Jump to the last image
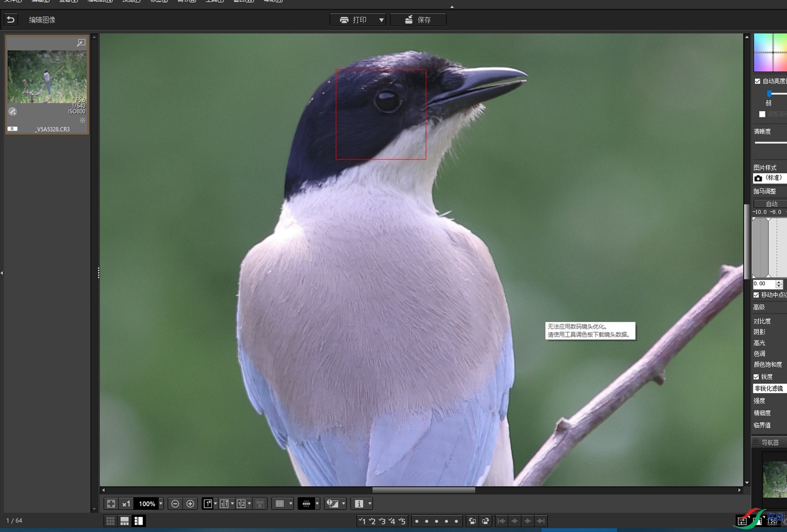 (x=541, y=521)
